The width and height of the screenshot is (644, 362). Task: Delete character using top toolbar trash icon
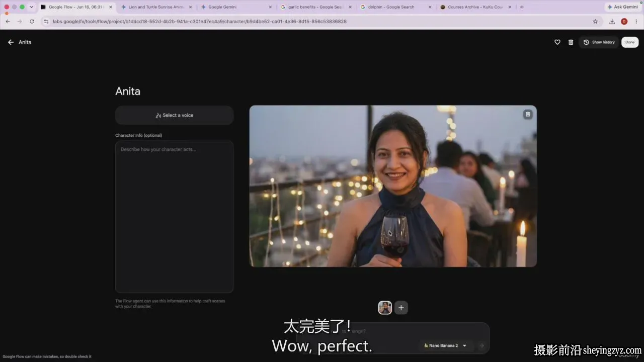(571, 42)
